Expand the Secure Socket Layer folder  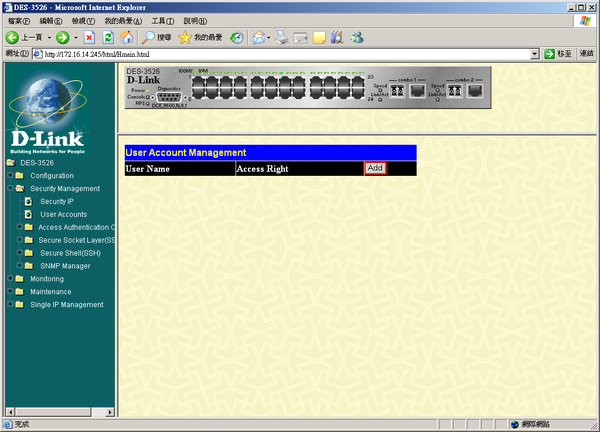[20, 240]
